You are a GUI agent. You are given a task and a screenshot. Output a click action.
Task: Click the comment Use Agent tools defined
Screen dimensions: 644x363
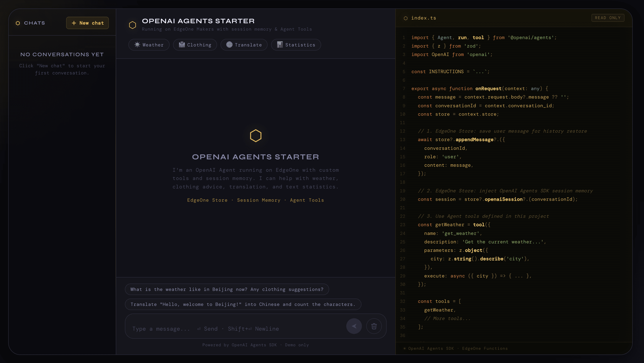tap(483, 216)
